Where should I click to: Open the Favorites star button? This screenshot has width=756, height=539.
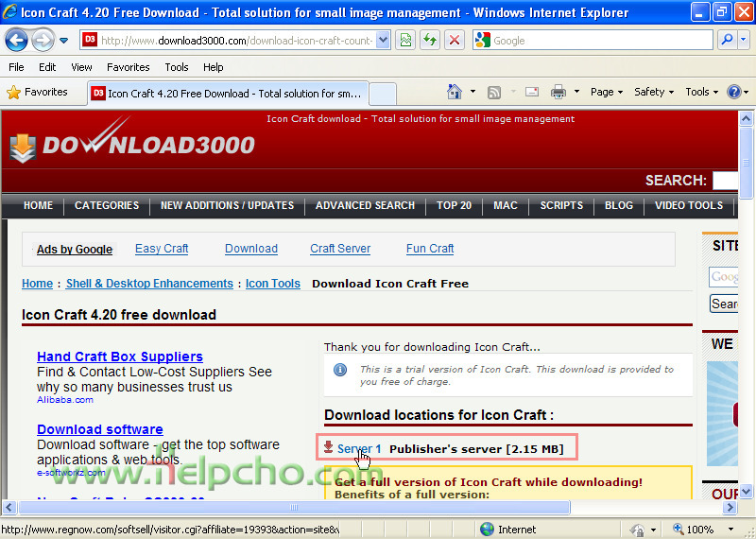[37, 92]
